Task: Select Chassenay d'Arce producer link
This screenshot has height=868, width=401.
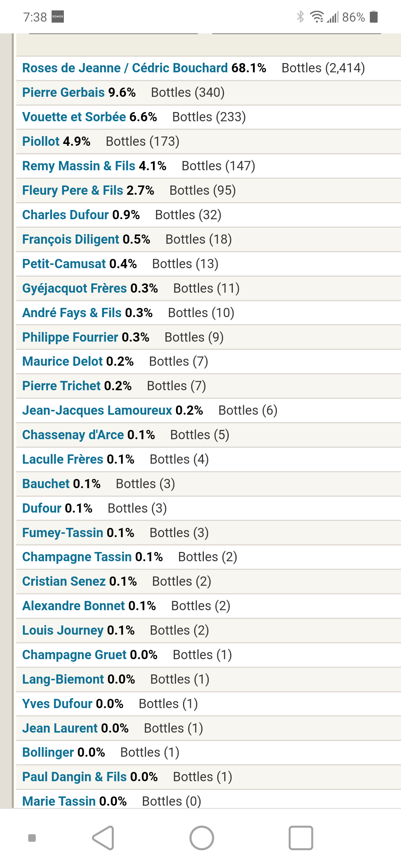Action: coord(73,435)
